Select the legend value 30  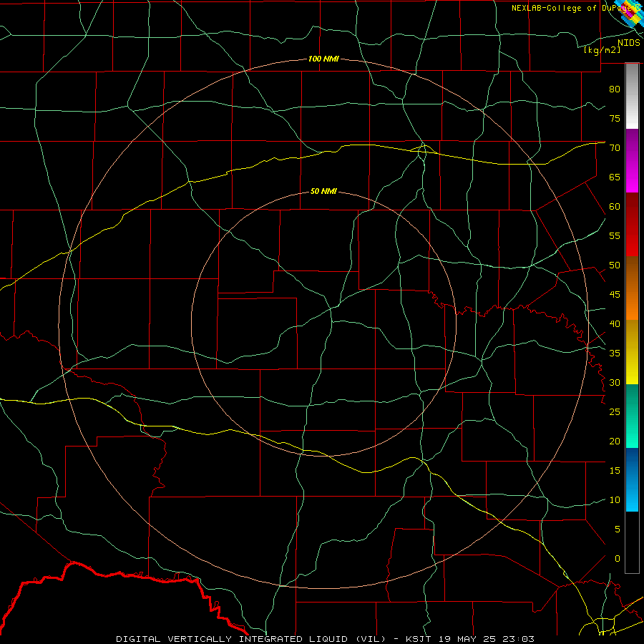(x=615, y=383)
